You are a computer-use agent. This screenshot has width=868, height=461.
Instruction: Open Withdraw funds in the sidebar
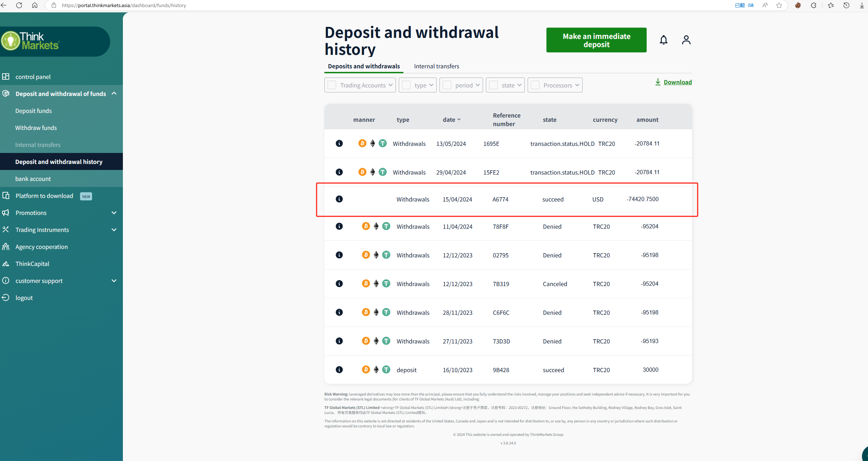[x=36, y=128]
